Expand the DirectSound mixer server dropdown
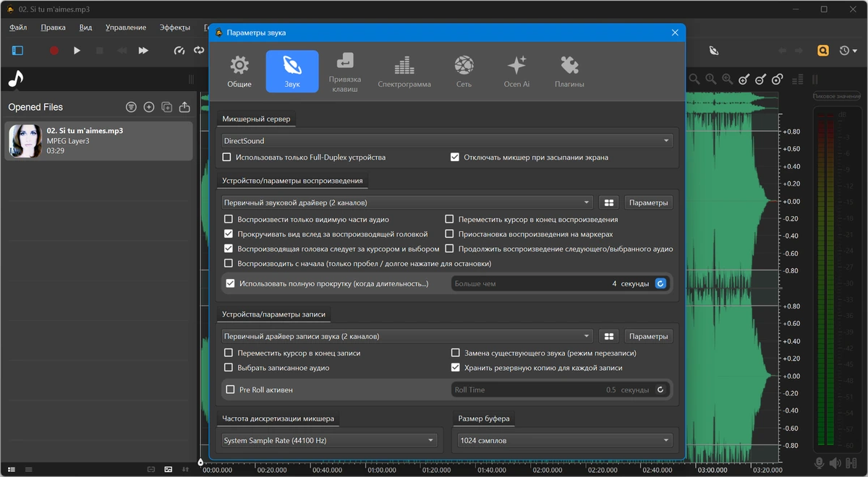This screenshot has height=477, width=868. click(x=447, y=141)
